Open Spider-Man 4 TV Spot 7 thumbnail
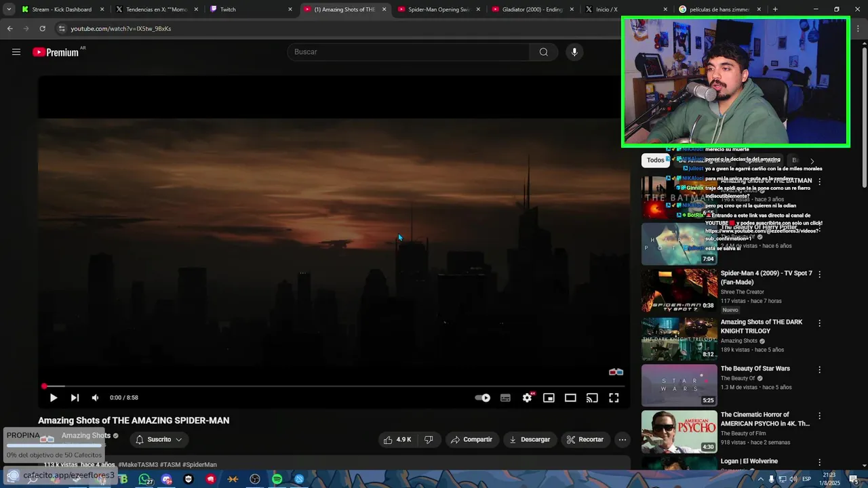 click(679, 290)
